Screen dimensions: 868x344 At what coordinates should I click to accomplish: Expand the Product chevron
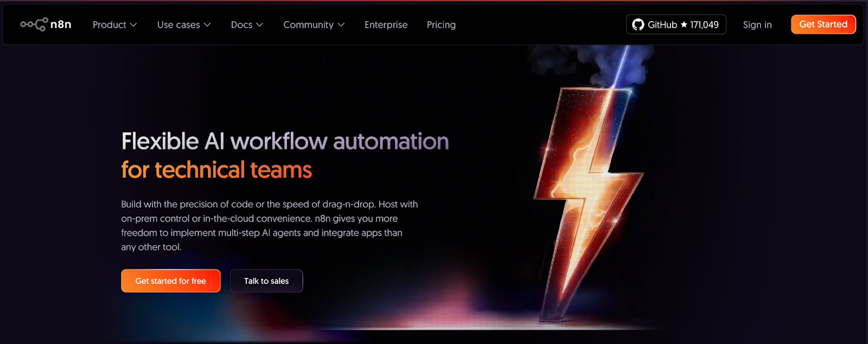(x=133, y=25)
